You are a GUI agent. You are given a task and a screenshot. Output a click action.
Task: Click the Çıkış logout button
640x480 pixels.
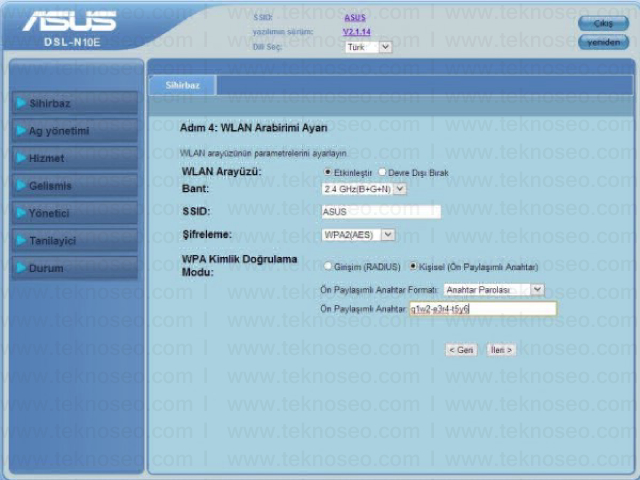tap(603, 23)
